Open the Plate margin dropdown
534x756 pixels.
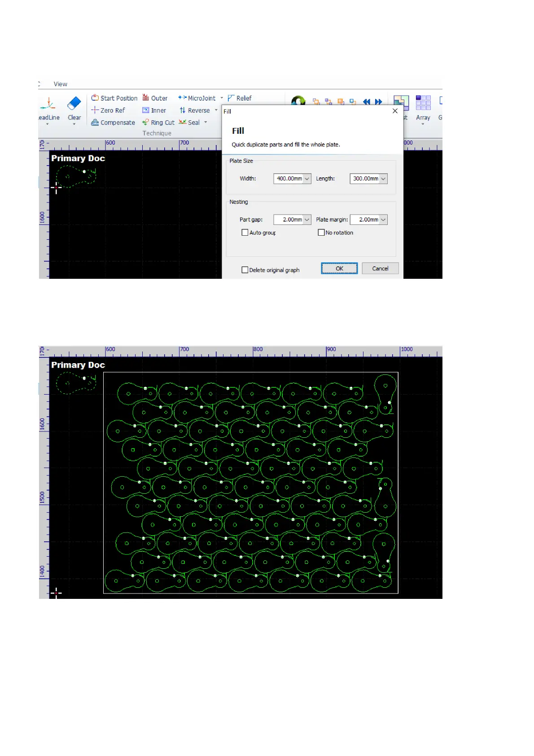click(x=383, y=220)
